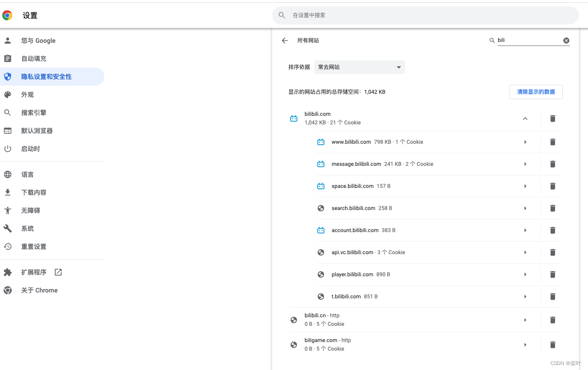Click the bilibili.com 1,042 KB group text
Screen dimensions: 588x370
(x=333, y=118)
